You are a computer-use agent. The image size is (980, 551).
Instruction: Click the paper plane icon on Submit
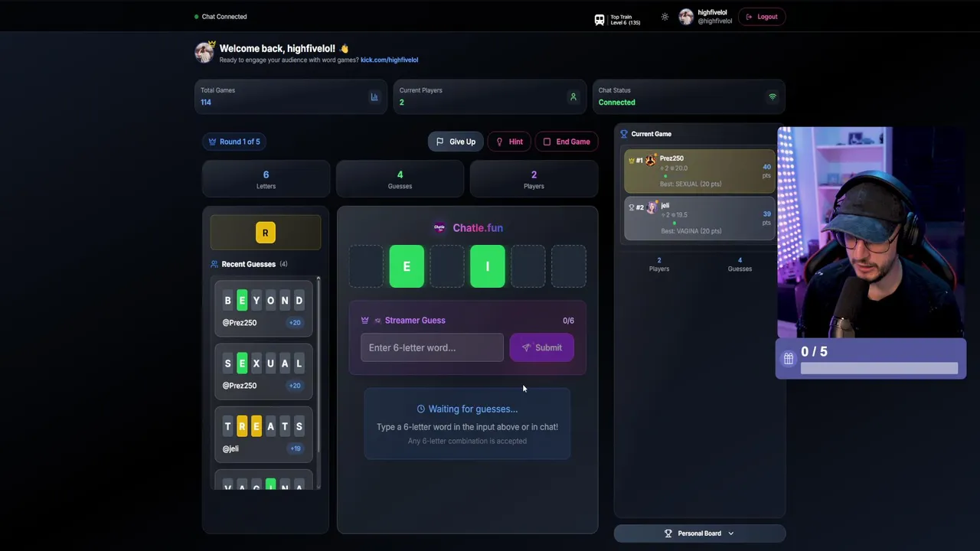(x=526, y=347)
